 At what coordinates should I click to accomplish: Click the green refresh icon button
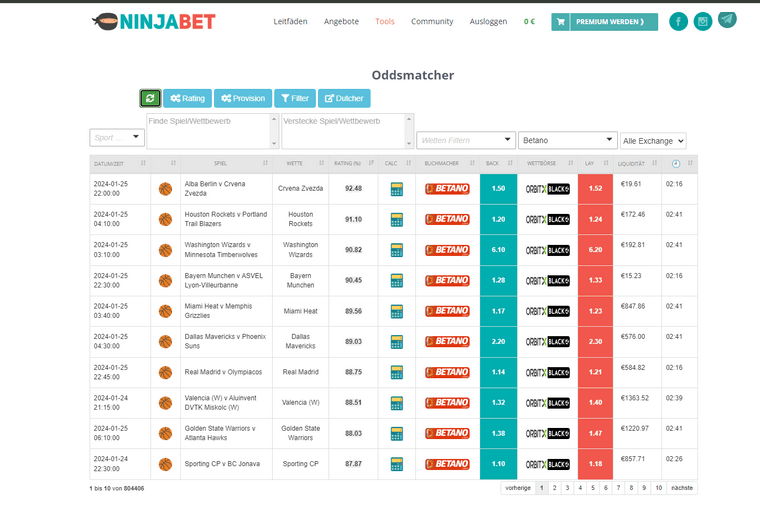[x=150, y=98]
